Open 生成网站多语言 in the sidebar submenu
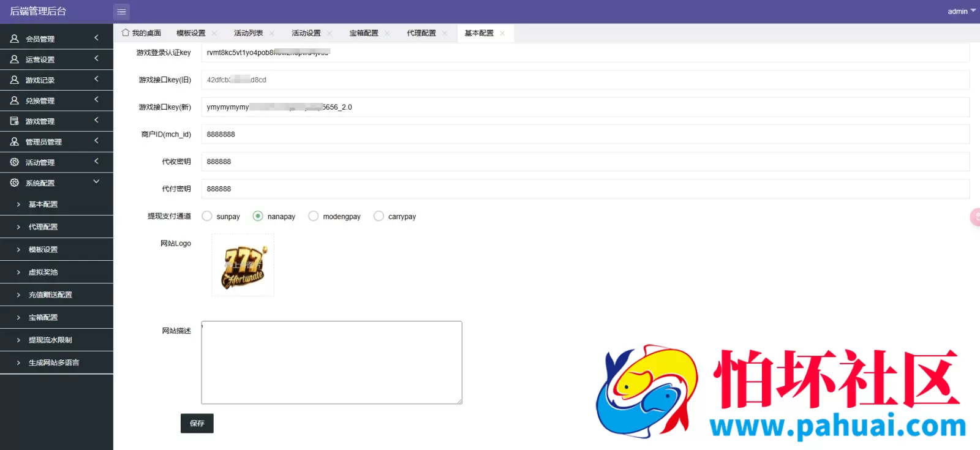The height and width of the screenshot is (450, 980). tap(56, 363)
